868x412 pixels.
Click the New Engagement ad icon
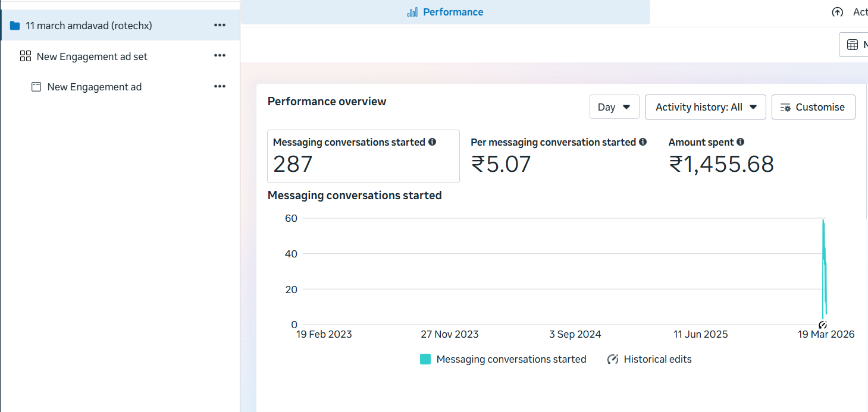pos(36,87)
